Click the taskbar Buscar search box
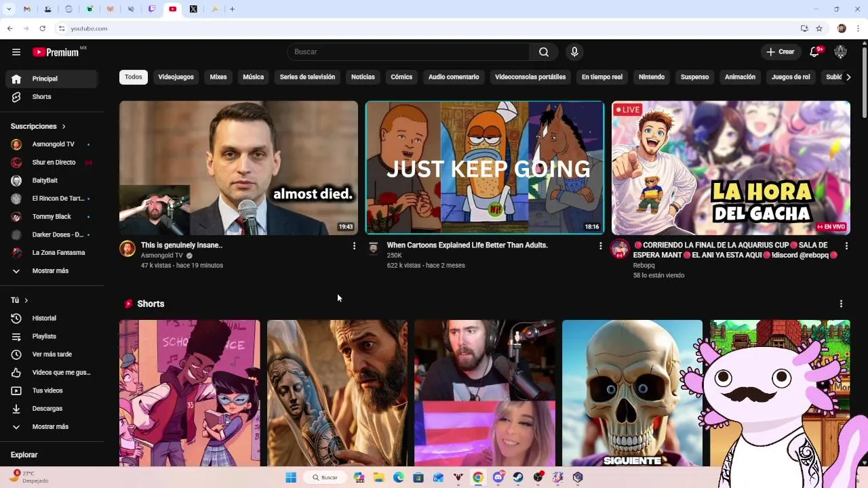Screen dimensions: 868x488 pyautogui.click(x=325, y=478)
